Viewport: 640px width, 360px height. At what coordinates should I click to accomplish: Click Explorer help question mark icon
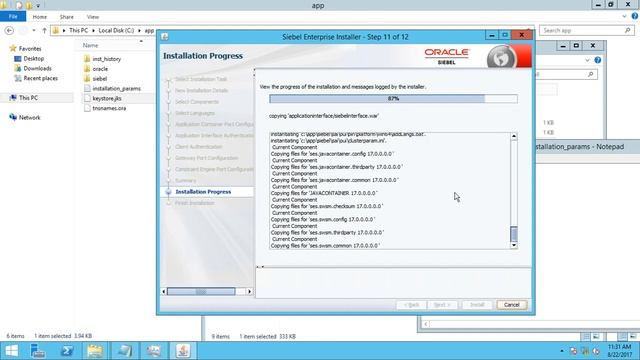[635, 16]
